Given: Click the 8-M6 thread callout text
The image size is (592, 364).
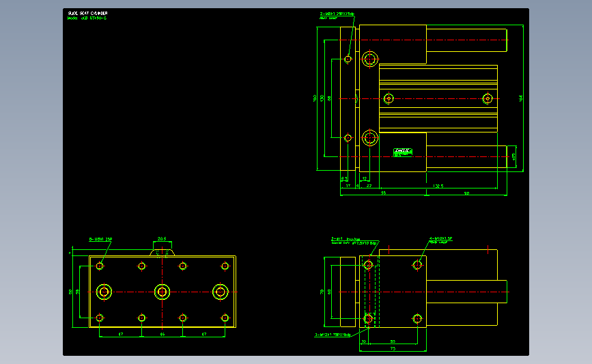Looking at the screenshot, I should (100, 239).
